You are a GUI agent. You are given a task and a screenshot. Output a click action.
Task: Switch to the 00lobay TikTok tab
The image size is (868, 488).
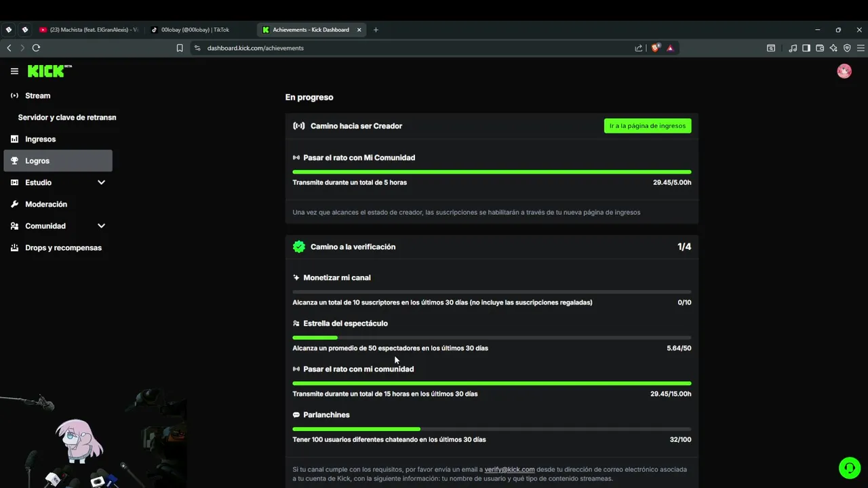195,30
